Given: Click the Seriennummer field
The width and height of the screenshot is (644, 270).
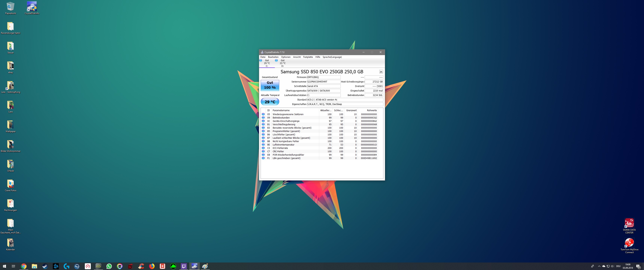Looking at the screenshot, I should [323, 82].
